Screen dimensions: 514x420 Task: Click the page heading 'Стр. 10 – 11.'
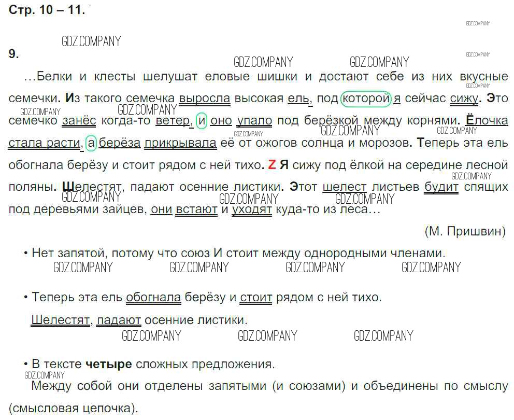click(47, 10)
